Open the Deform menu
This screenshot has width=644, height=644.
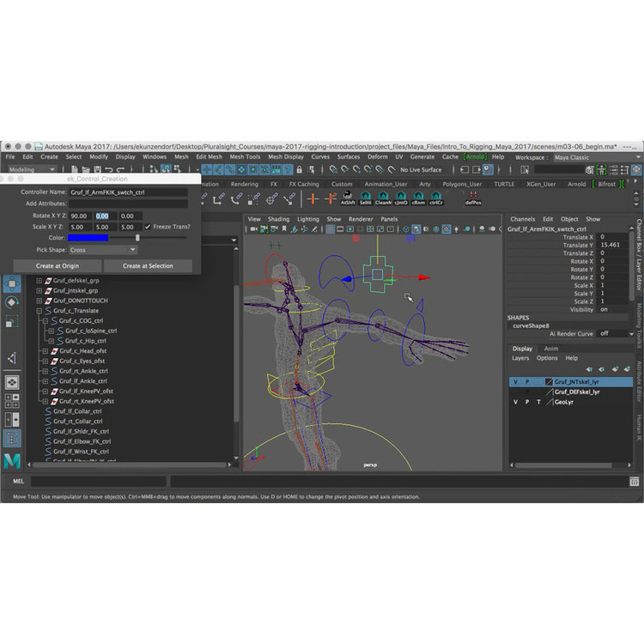click(x=377, y=157)
